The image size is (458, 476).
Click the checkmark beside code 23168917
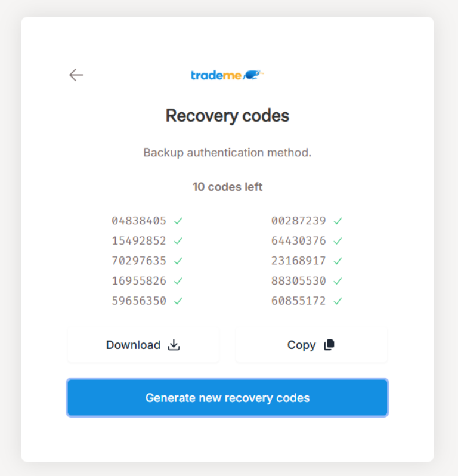(338, 261)
